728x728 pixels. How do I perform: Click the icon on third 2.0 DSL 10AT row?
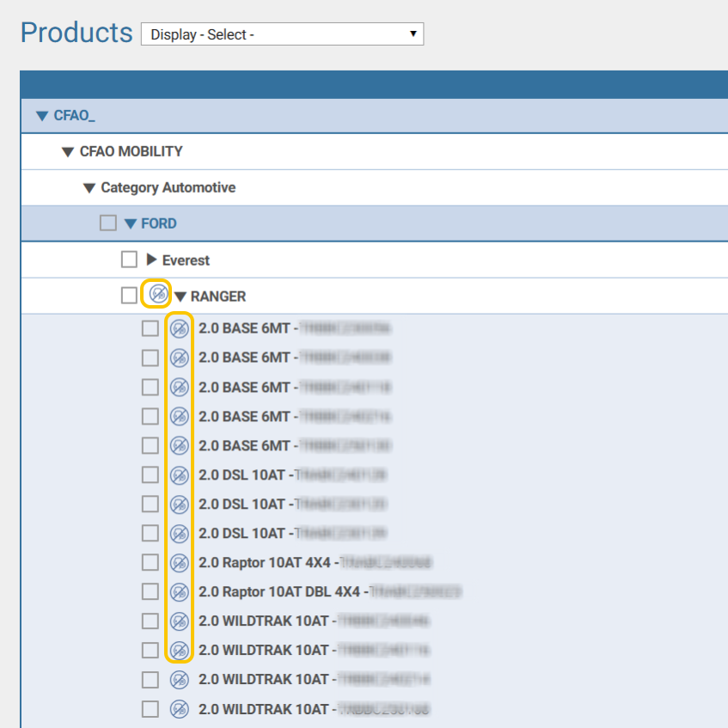point(180,534)
